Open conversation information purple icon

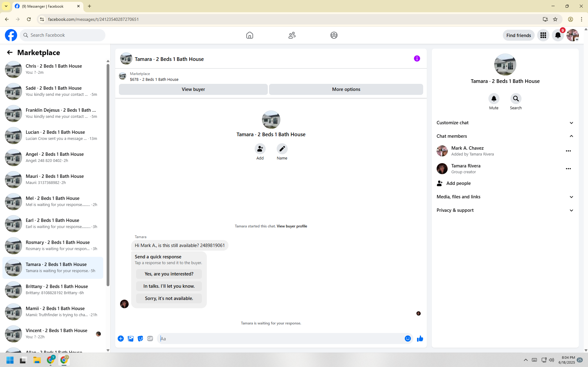pos(417,58)
